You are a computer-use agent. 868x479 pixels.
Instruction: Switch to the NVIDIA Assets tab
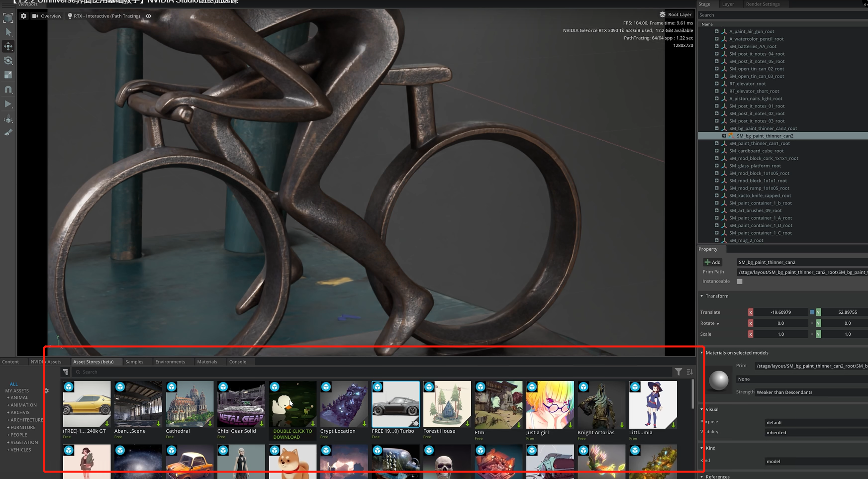pos(46,362)
